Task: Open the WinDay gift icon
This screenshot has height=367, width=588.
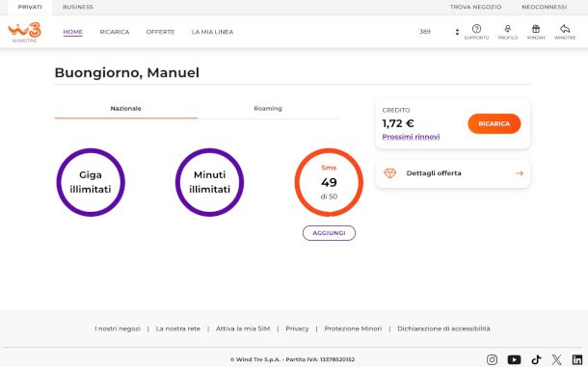Action: (x=536, y=32)
